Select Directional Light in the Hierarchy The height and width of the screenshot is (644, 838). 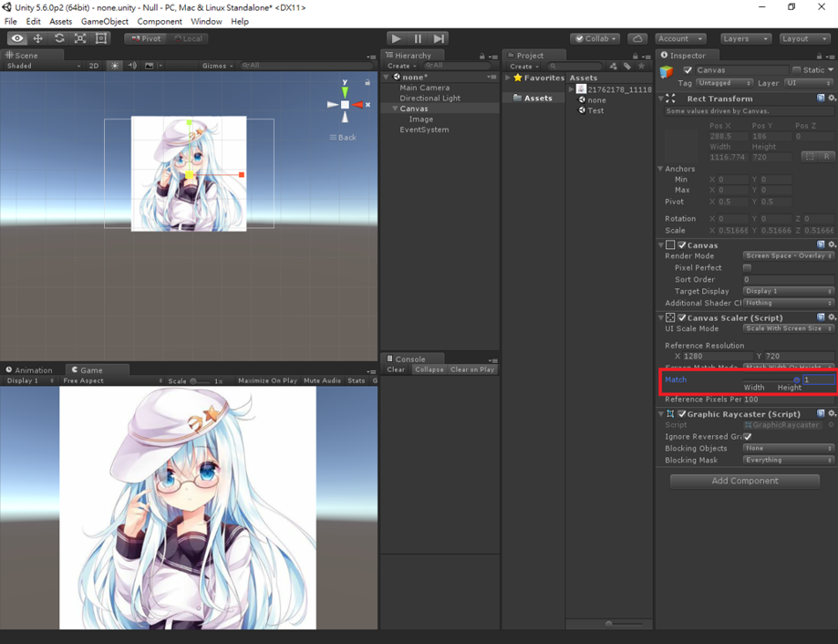(x=429, y=98)
